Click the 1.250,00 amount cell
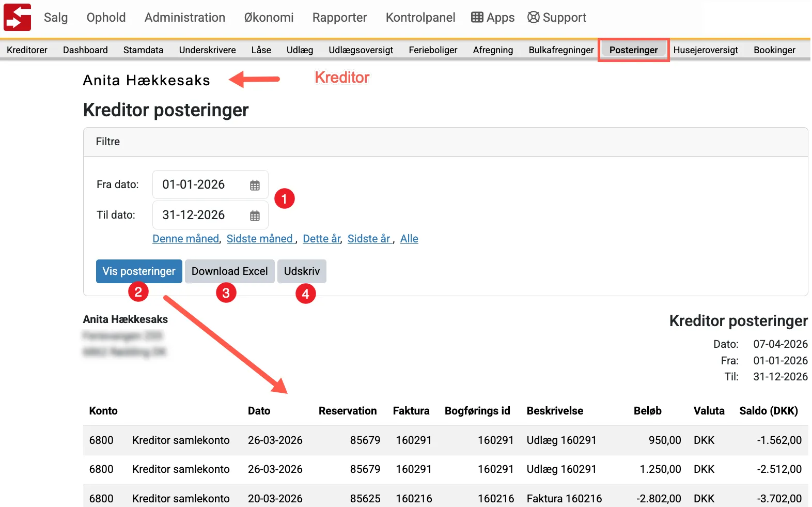 pyautogui.click(x=660, y=469)
